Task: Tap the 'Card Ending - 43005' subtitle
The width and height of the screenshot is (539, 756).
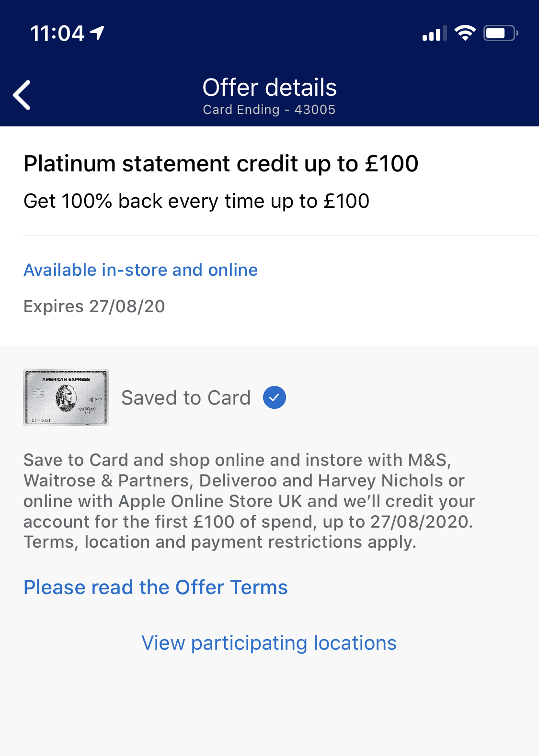Action: click(x=269, y=110)
